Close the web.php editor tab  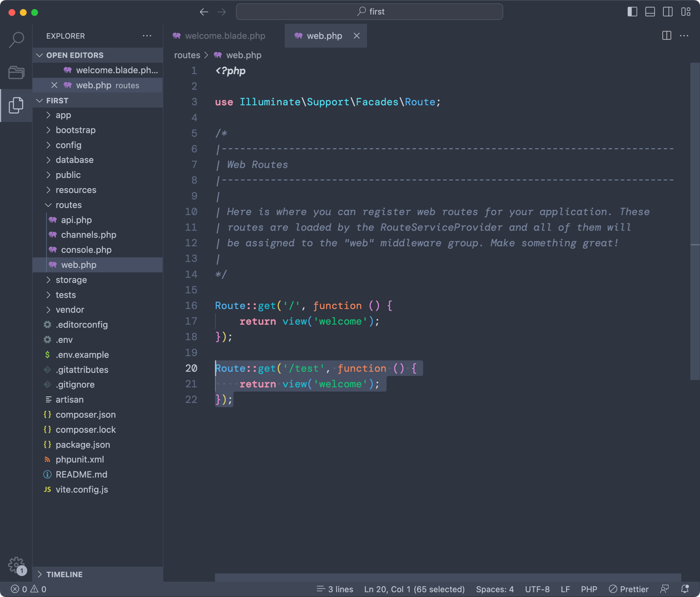pos(356,36)
